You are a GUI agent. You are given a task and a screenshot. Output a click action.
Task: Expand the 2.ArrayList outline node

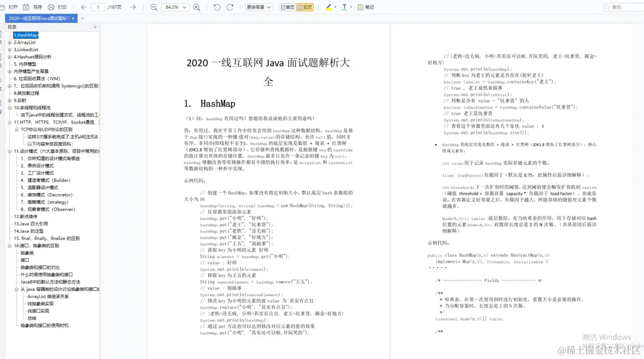[x=9, y=43]
